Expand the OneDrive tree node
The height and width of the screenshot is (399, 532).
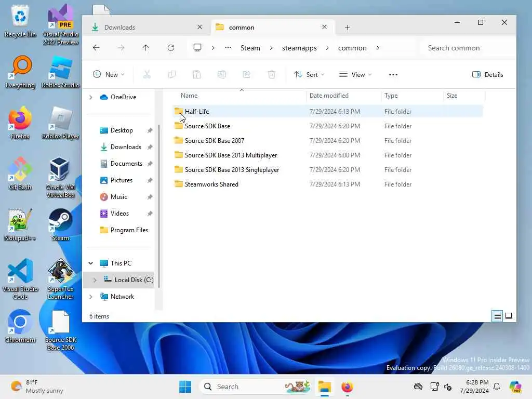[90, 97]
